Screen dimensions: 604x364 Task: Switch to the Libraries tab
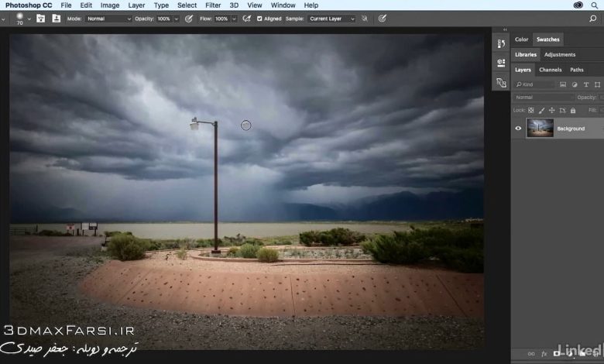click(x=526, y=55)
